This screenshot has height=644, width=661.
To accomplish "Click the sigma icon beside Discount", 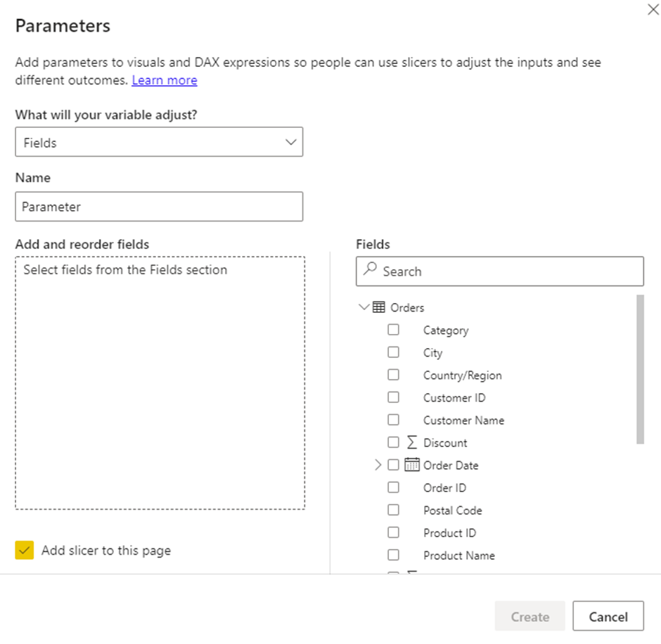I will [412, 442].
